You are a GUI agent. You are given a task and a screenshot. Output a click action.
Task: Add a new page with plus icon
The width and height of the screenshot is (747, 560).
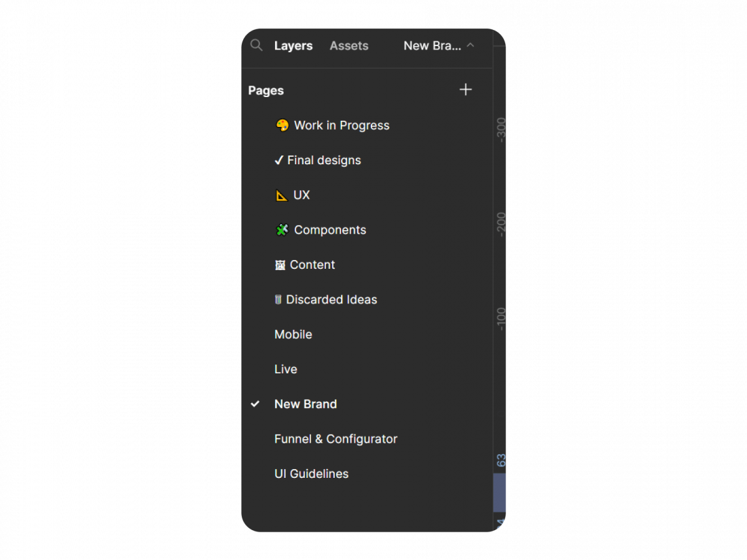click(x=465, y=90)
